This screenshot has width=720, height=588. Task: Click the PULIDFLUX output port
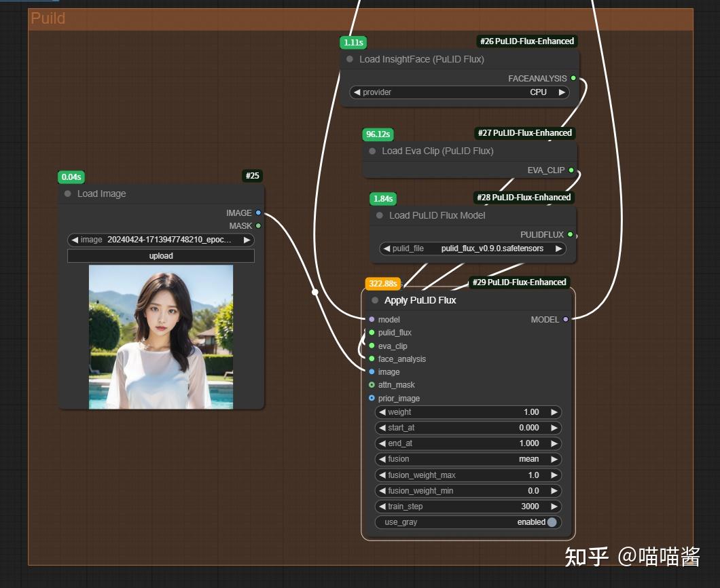(x=571, y=234)
